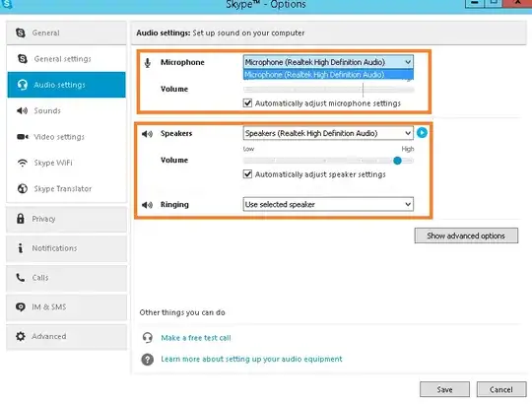Select Audio settings in sidebar
The width and height of the screenshot is (532, 404).
point(66,85)
